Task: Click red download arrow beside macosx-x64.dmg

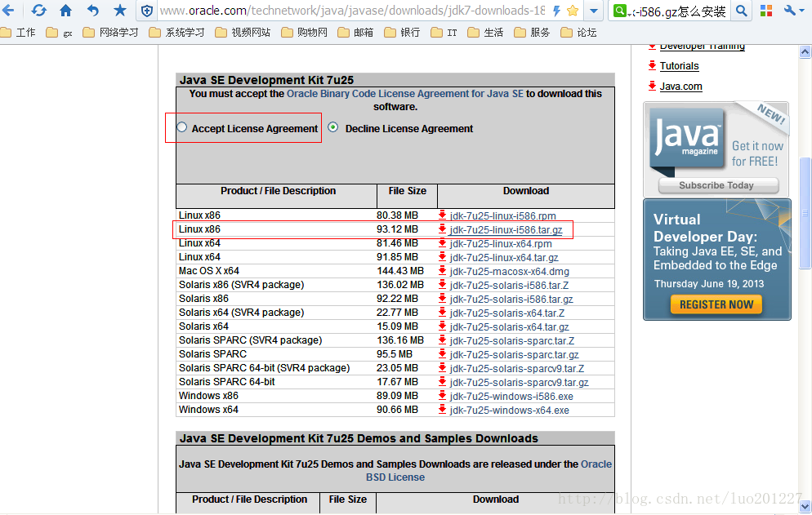Action: tap(442, 271)
